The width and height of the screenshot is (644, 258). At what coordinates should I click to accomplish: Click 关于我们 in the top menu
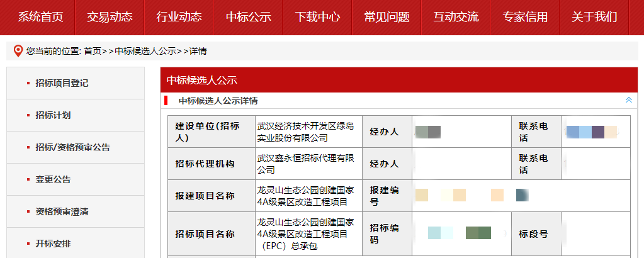point(594,17)
